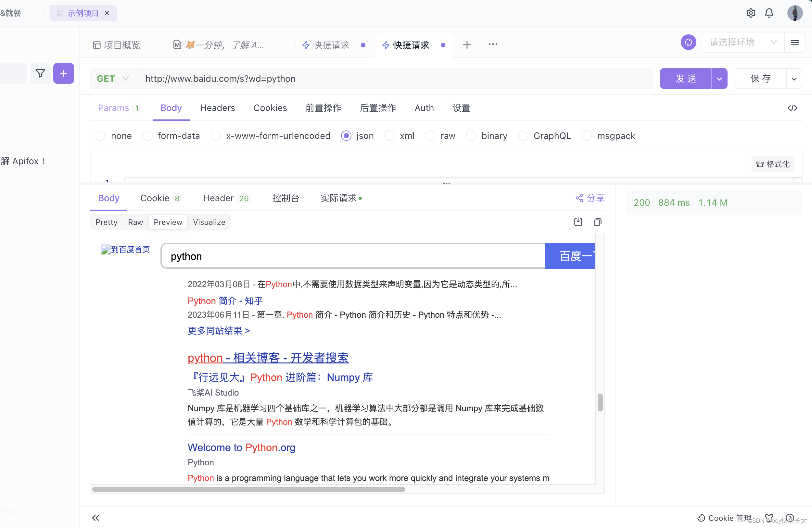Click the 分享 share link

tap(590, 198)
